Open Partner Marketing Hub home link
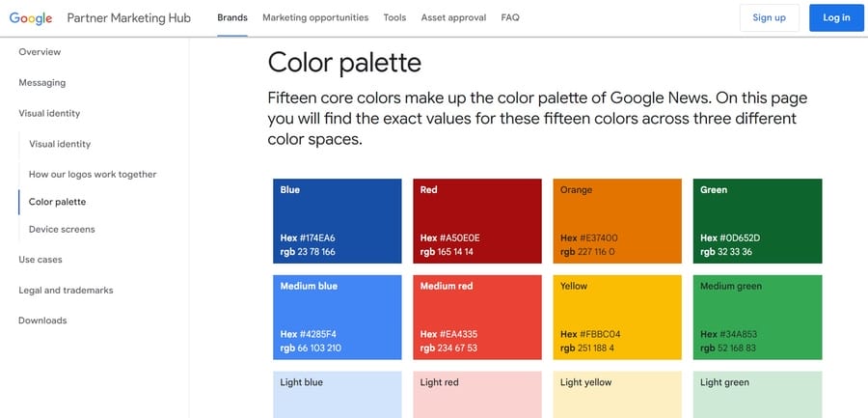Image resolution: width=868 pixels, height=418 pixels. [129, 17]
